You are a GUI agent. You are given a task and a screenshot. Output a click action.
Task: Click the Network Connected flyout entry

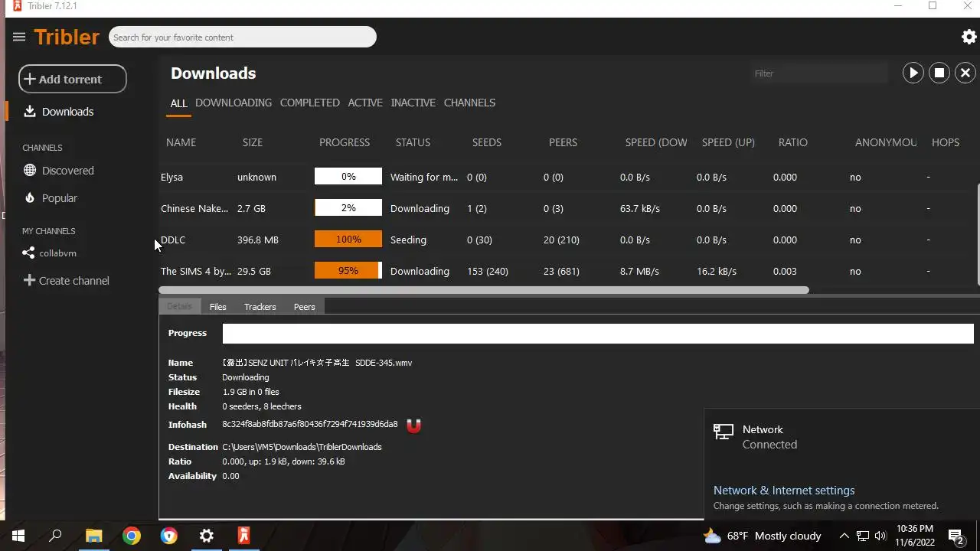click(842, 437)
